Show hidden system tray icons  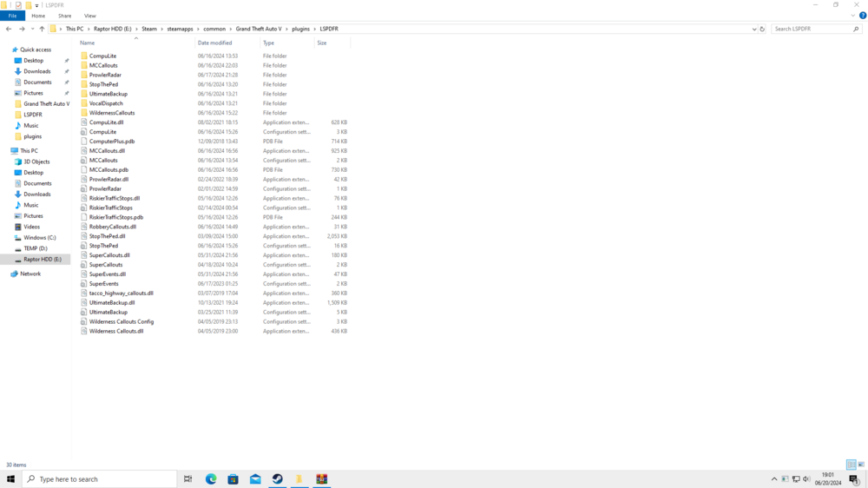tap(774, 479)
